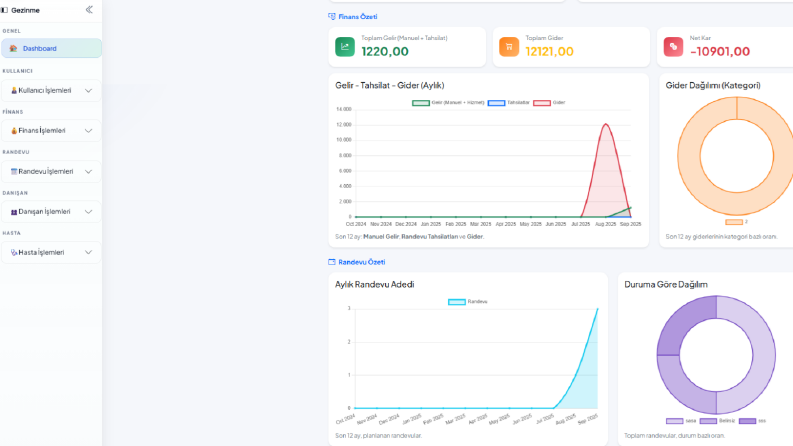Toggle Randevu legend in monthly chart
This screenshot has height=446, width=793.
coord(468,302)
